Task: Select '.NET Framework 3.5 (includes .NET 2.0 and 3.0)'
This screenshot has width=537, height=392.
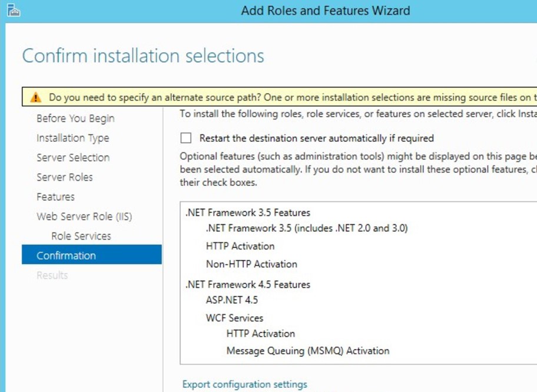Action: tap(307, 228)
